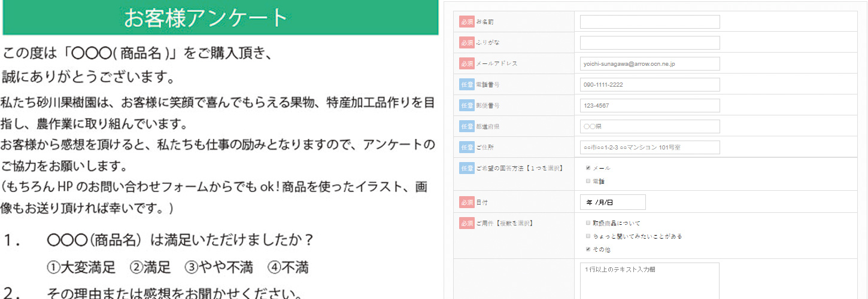Click the メールアドレス label text

pos(496,63)
